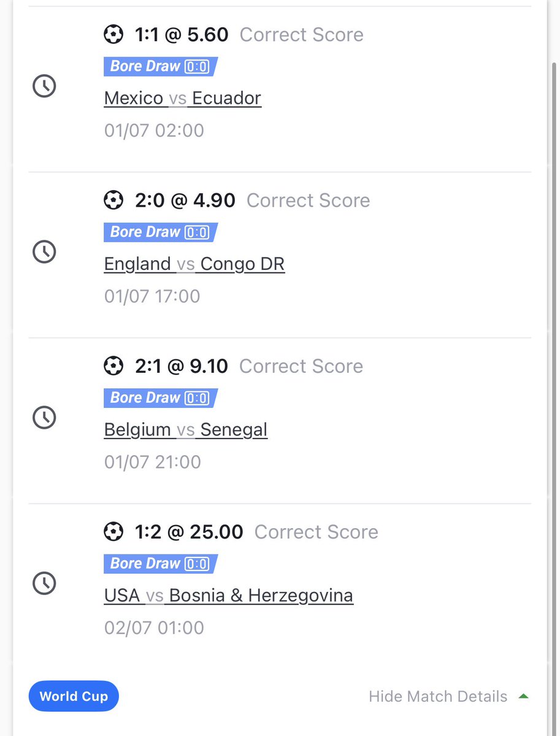Screen dimensions: 560x736
Task: Click the soccer ball icon next to 2:1 @ 9.10
Action: click(x=113, y=366)
